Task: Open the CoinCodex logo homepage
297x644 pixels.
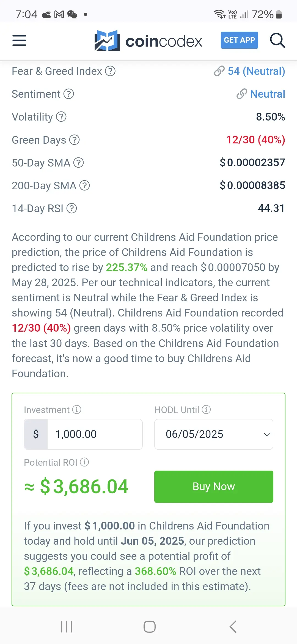Action: 148,41
